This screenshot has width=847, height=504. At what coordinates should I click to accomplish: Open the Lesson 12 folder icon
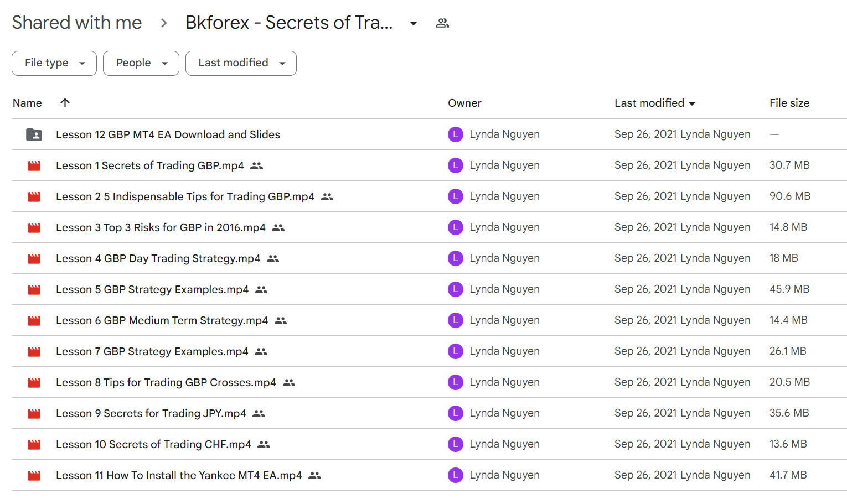point(34,134)
